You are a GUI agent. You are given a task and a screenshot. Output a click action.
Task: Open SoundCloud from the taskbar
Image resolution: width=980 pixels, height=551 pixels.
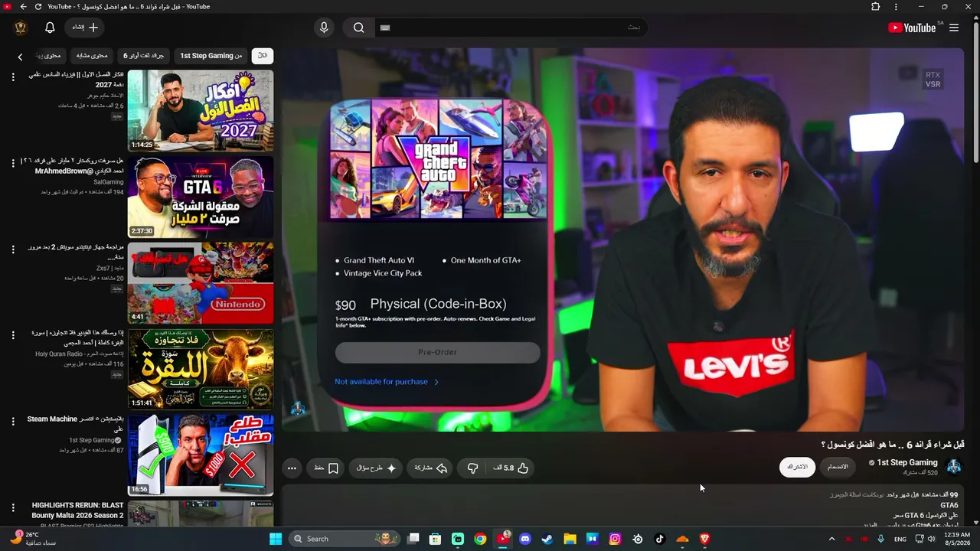[682, 539]
